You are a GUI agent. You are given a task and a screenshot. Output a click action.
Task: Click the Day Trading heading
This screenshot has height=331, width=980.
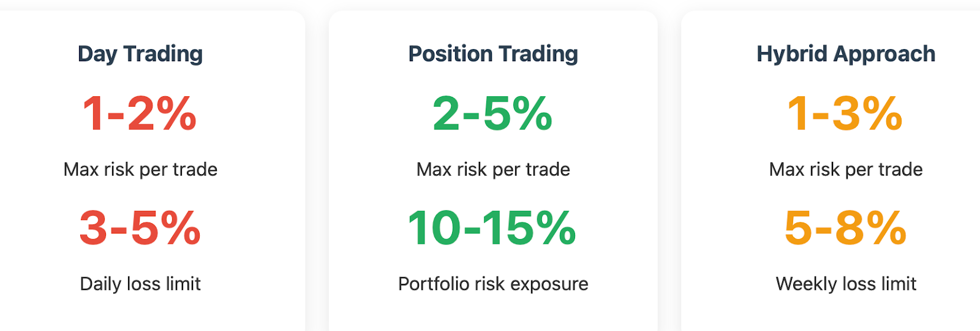click(x=140, y=55)
